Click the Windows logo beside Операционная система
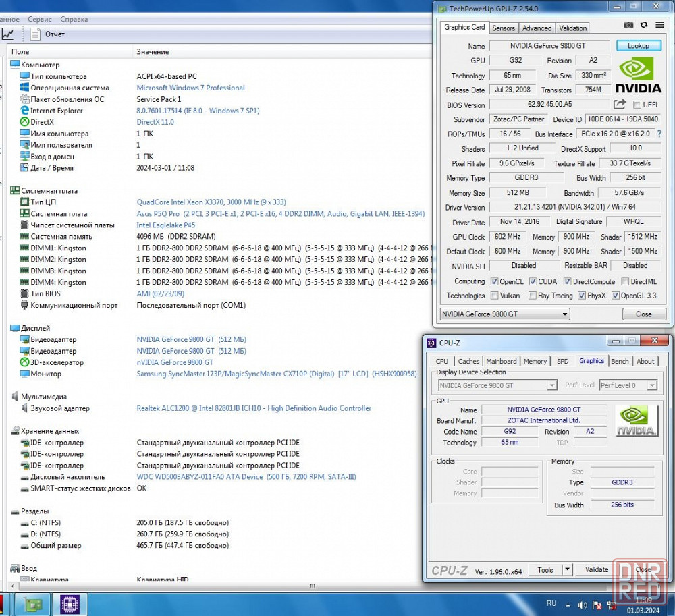Image resolution: width=675 pixels, height=616 pixels. [24, 87]
